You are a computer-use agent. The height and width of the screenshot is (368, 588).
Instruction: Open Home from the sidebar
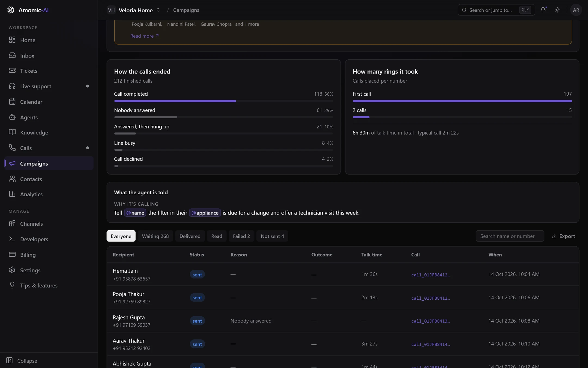(x=49, y=40)
